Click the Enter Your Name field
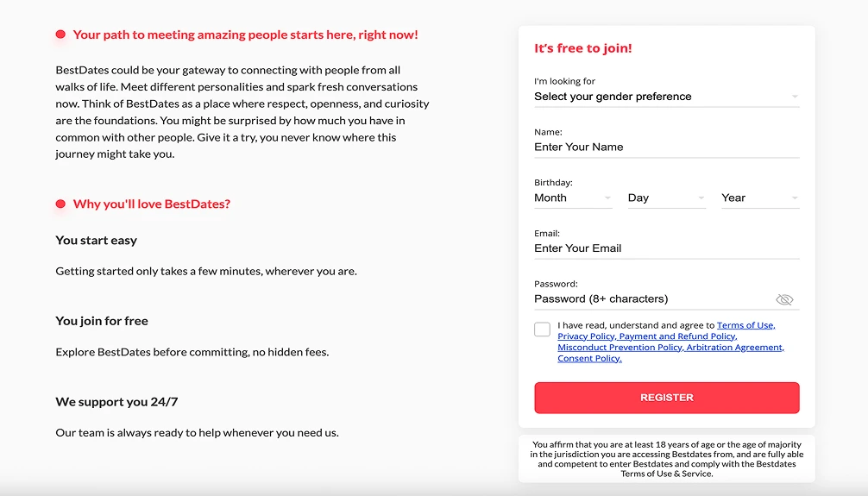Screen dimensions: 868x496 (x=666, y=148)
